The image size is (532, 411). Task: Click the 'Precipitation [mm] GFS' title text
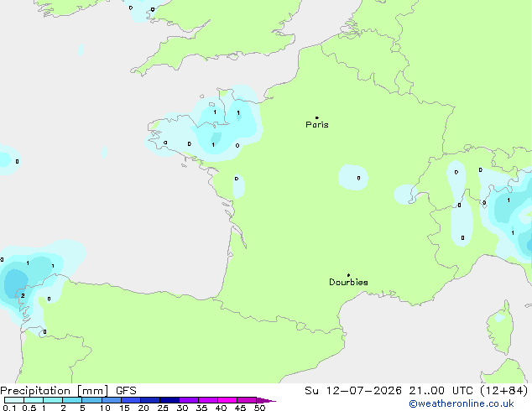(x=68, y=391)
